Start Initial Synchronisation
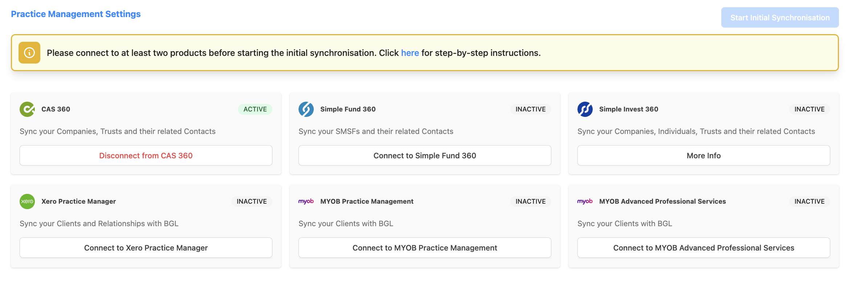The height and width of the screenshot is (289, 868). click(x=780, y=17)
